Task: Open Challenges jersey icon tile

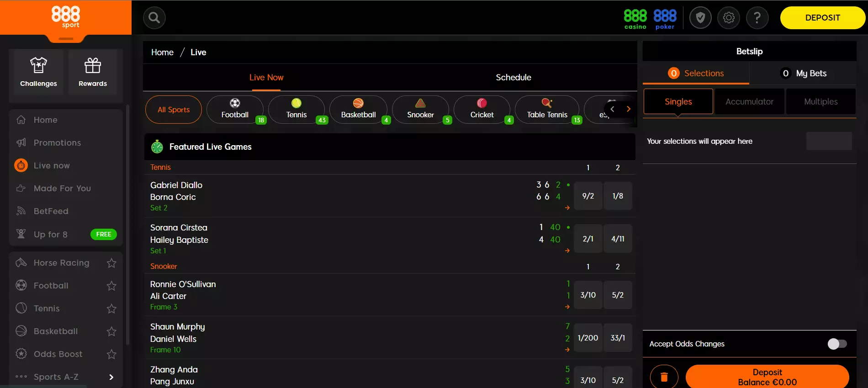Action: pos(38,72)
